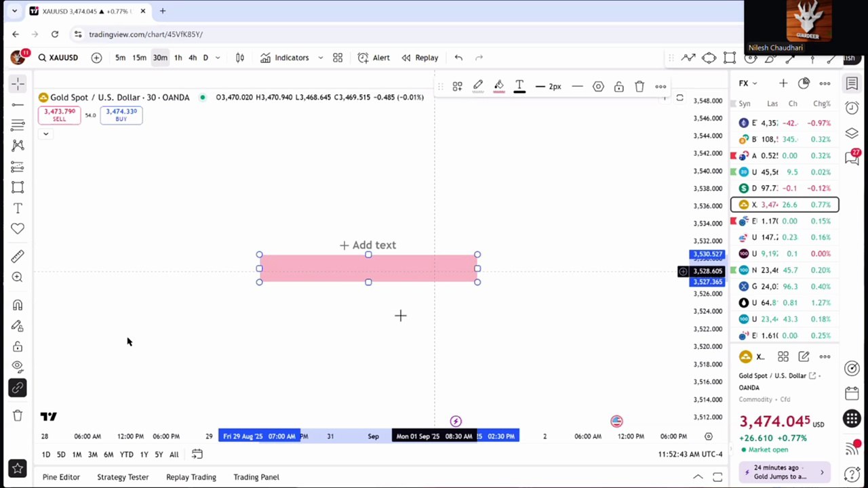Open the chart patterns tool

click(18, 146)
